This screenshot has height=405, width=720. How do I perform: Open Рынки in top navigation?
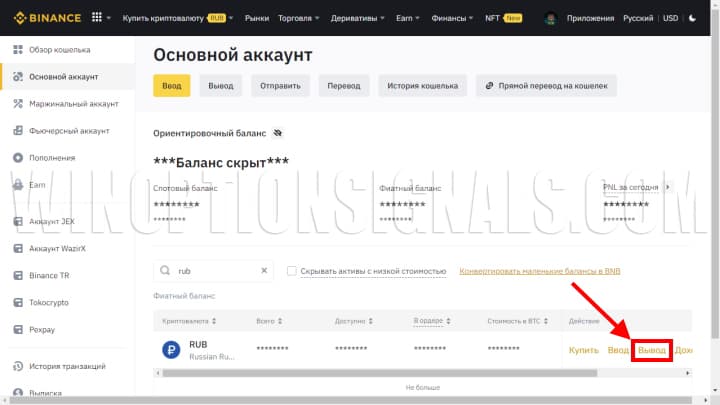[x=257, y=18]
